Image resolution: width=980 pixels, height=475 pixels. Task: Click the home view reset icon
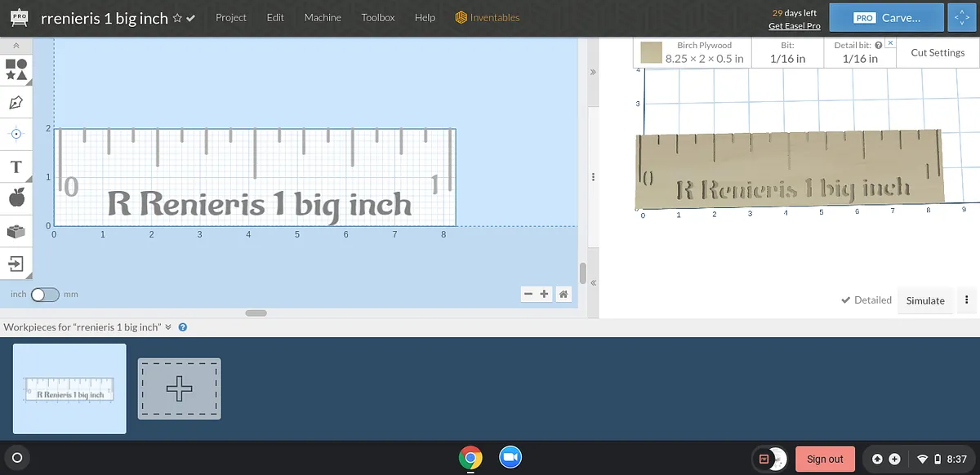pos(563,294)
